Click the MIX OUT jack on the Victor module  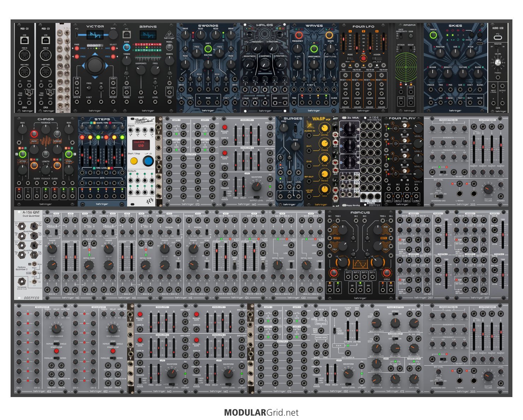113,102
